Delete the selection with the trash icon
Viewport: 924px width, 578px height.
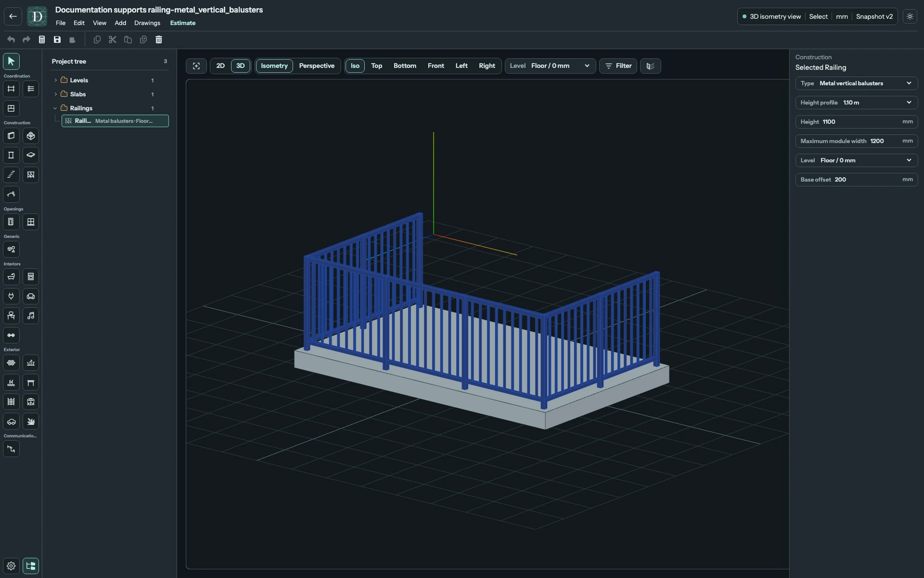(x=159, y=39)
